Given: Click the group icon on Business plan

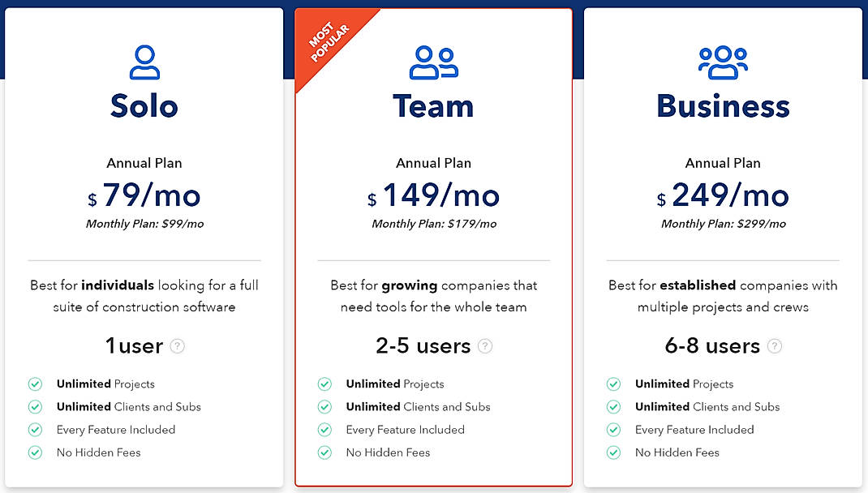Looking at the screenshot, I should click(723, 60).
